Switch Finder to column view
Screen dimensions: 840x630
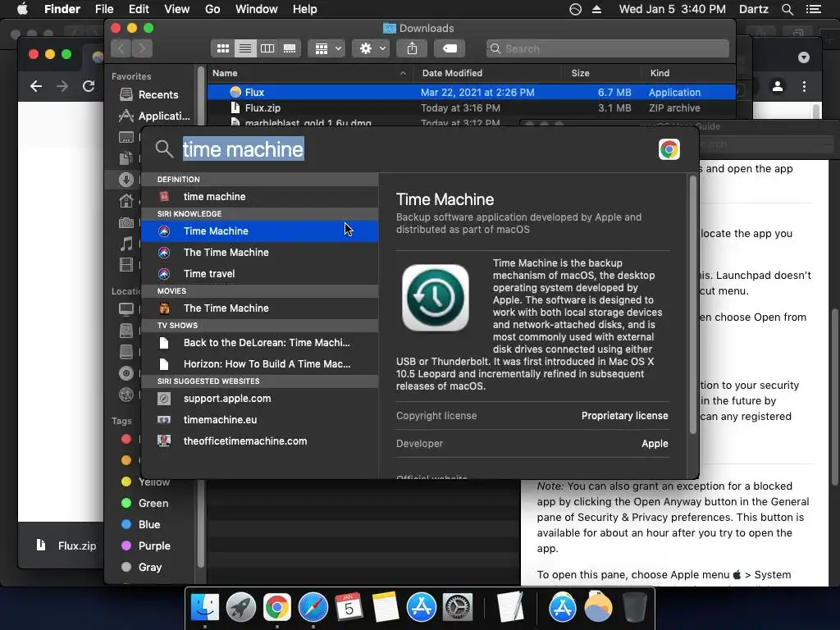267,48
